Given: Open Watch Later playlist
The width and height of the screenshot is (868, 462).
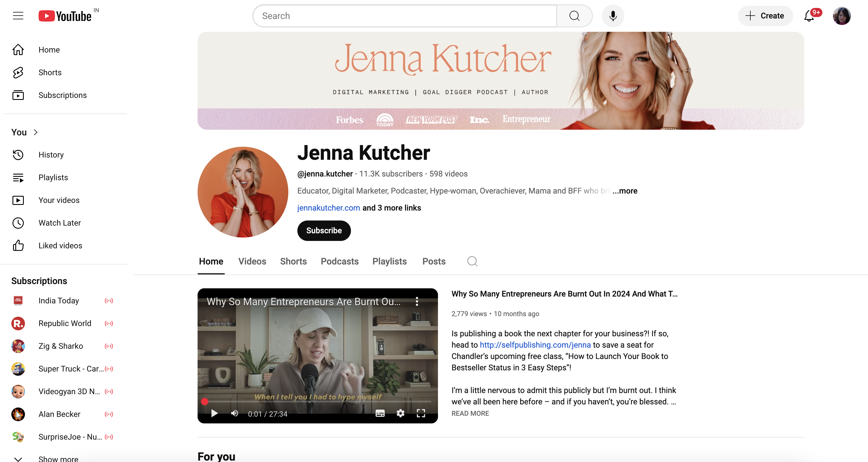Looking at the screenshot, I should pos(59,222).
